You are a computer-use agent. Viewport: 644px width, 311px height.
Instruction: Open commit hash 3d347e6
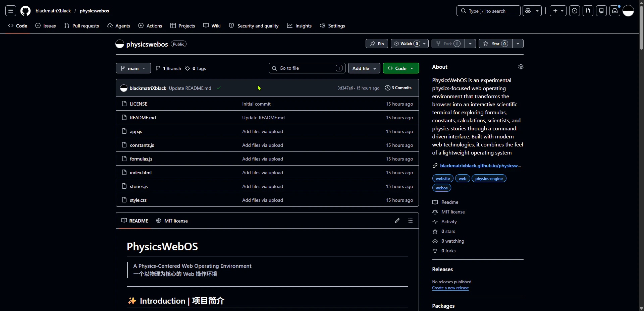[x=345, y=88]
